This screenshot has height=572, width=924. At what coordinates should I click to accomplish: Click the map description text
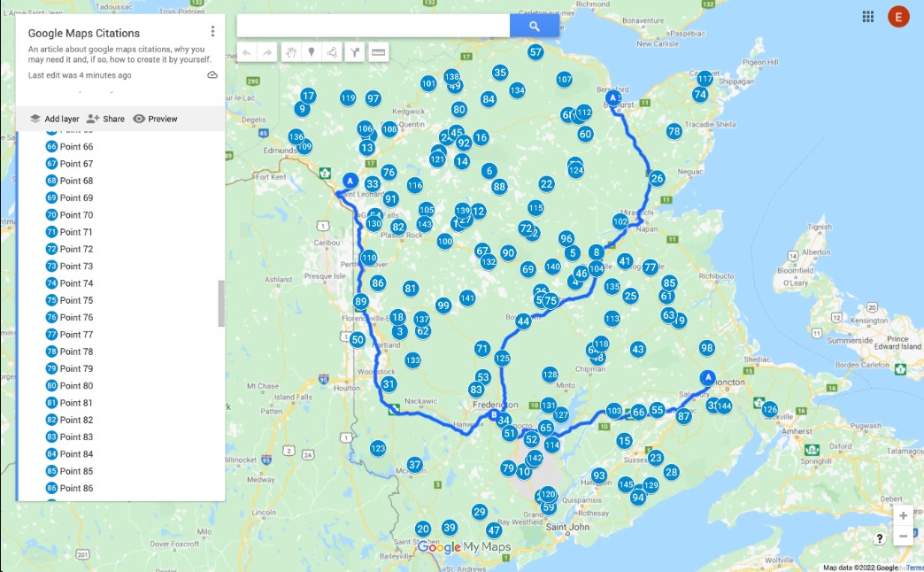click(x=119, y=54)
